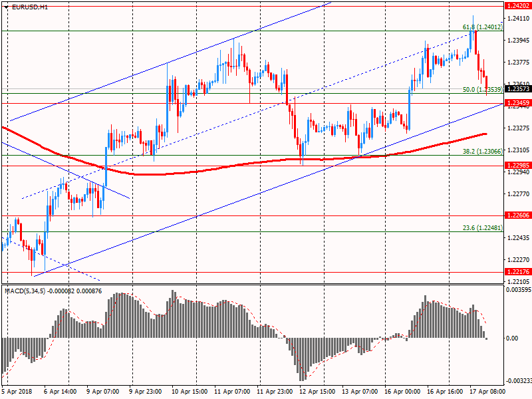Select the 1.22176 red price label
Viewport: 532px width, 399px height.
pos(518,271)
